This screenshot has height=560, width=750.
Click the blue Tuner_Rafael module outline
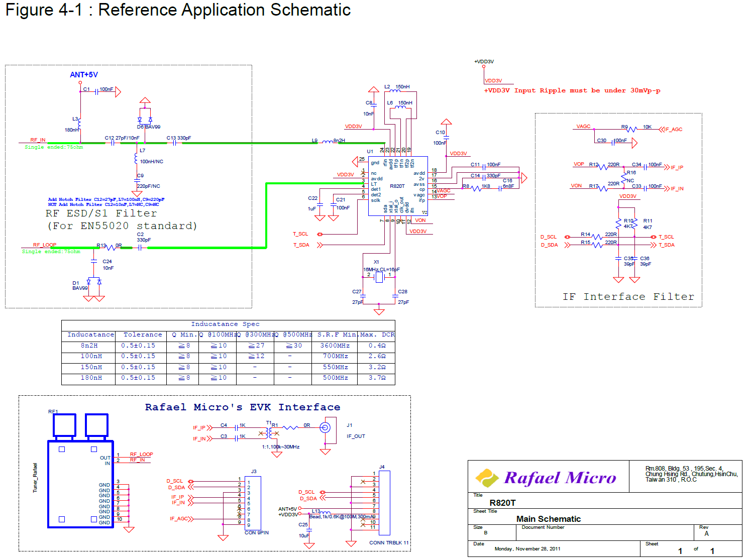pyautogui.click(x=80, y=484)
